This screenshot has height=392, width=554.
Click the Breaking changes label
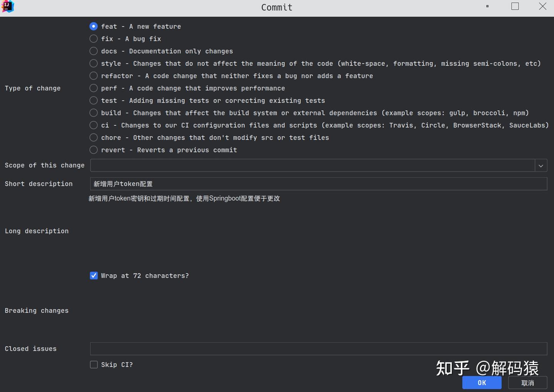click(37, 311)
